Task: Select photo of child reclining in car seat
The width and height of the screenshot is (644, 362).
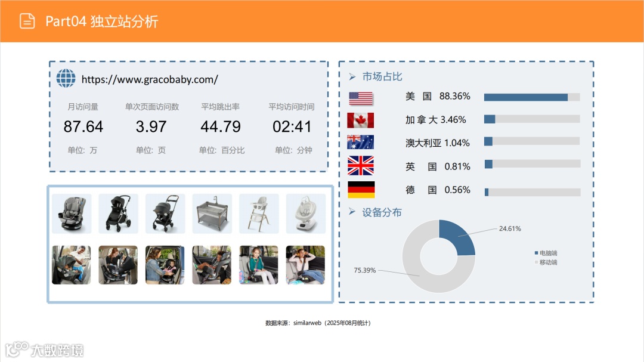Action: [x=212, y=265]
